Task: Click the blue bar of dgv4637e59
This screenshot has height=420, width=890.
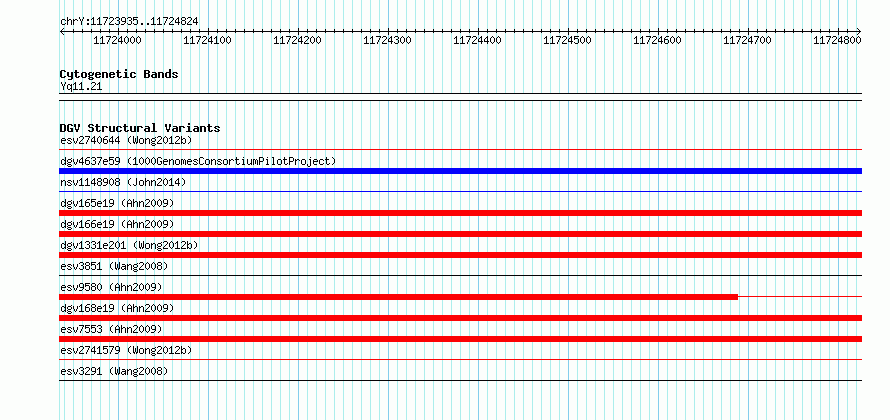Action: tap(460, 171)
